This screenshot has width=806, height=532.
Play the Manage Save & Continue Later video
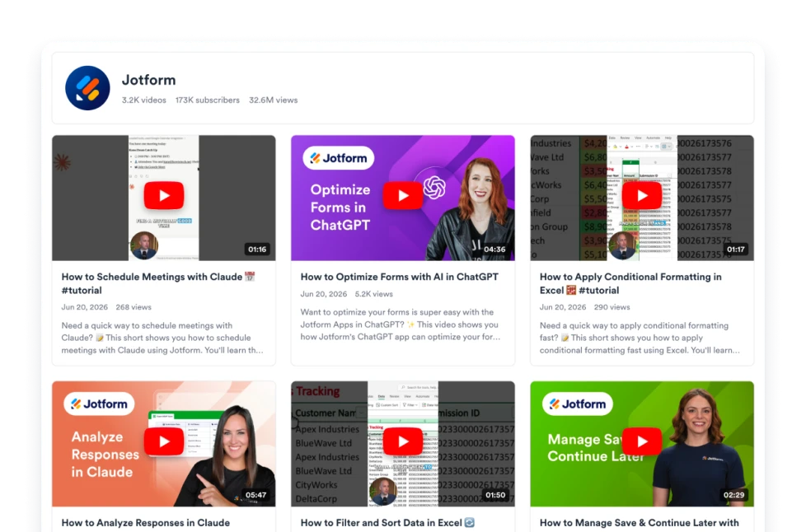coord(642,441)
